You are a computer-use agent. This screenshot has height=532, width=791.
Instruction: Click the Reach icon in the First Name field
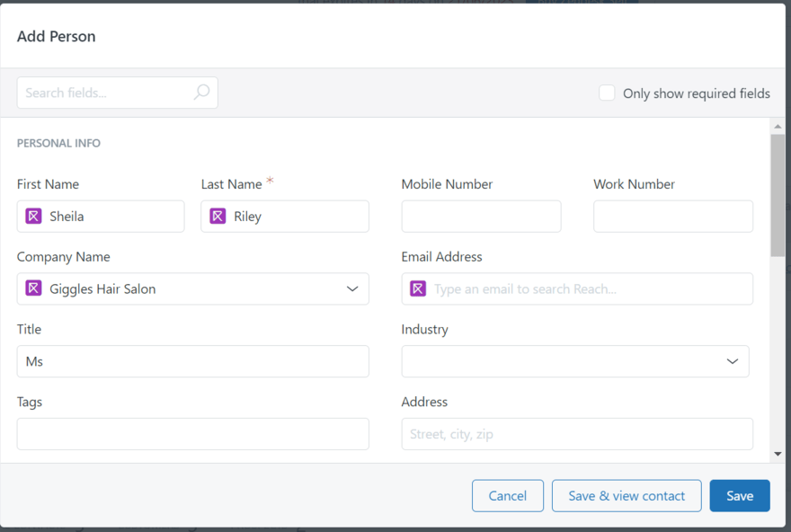click(x=31, y=216)
